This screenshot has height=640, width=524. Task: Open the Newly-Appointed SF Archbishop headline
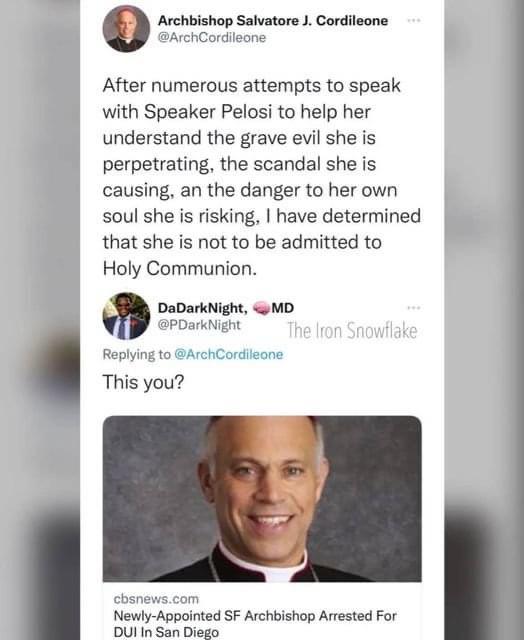[255, 623]
